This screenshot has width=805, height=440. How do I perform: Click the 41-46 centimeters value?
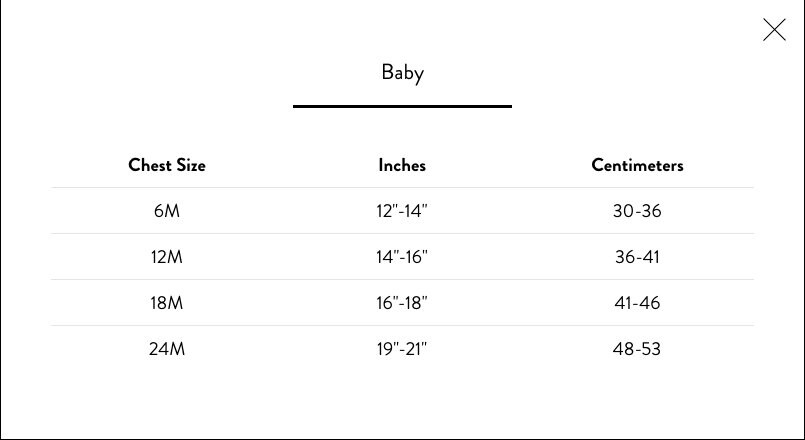637,303
